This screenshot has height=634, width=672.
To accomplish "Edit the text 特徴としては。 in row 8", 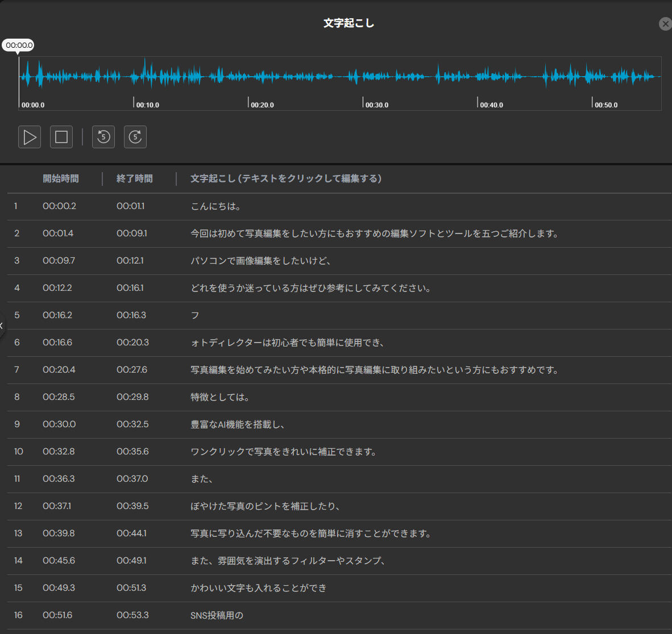I will pyautogui.click(x=220, y=397).
